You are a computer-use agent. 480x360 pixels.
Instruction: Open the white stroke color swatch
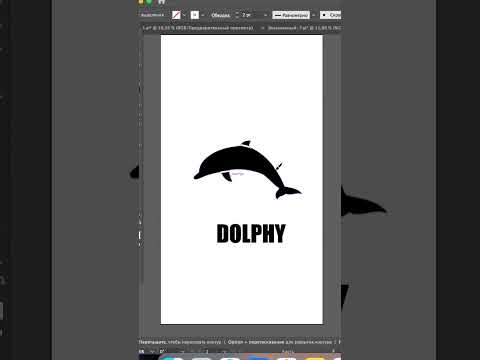click(x=195, y=15)
